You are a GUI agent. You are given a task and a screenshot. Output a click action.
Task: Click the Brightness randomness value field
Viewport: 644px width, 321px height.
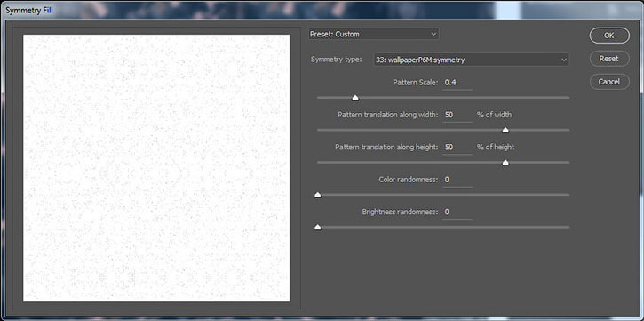457,213
